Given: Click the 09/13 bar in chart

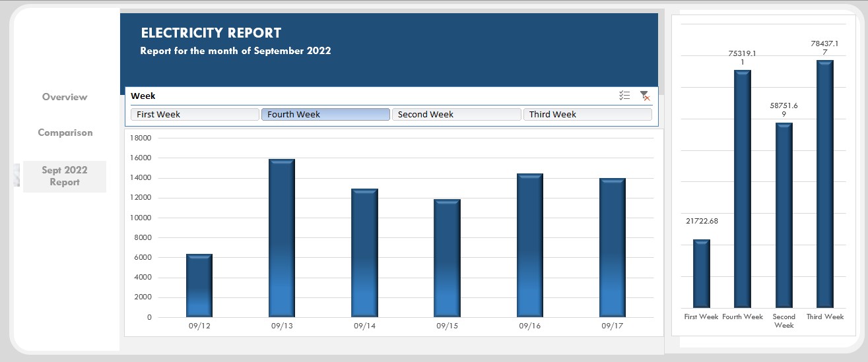Looking at the screenshot, I should click(282, 238).
